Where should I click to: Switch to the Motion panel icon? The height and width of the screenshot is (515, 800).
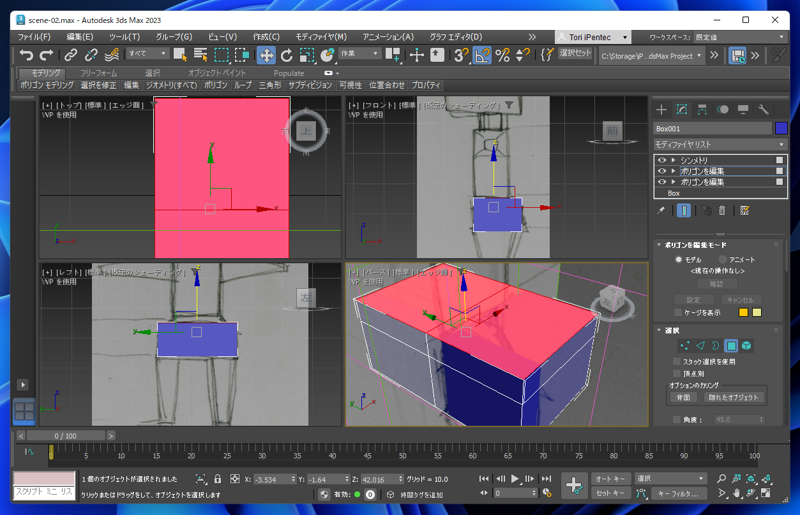click(x=722, y=109)
